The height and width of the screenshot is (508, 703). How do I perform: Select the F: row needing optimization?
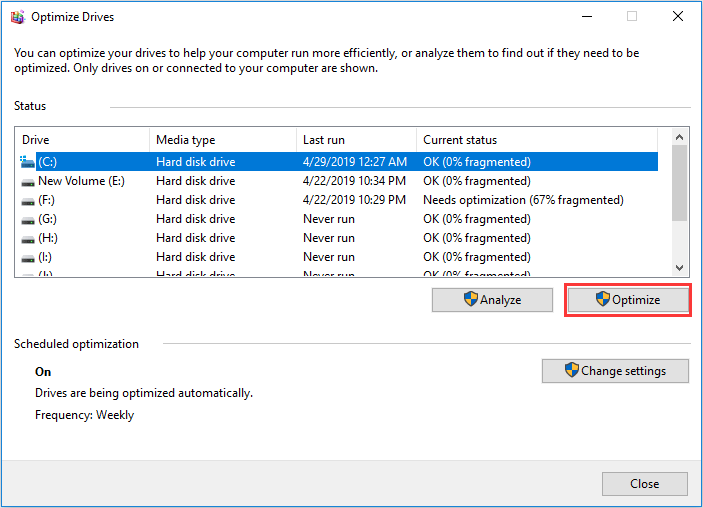pyautogui.click(x=337, y=200)
